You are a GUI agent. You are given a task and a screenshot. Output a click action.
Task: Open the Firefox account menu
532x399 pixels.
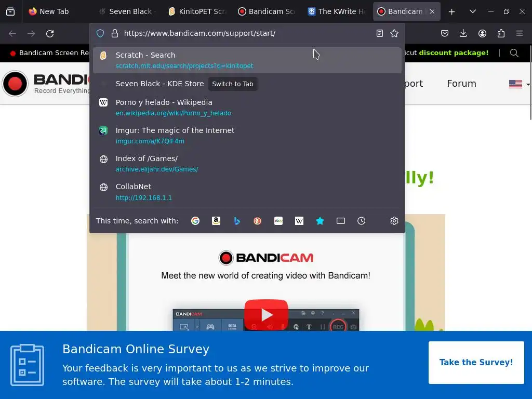point(482,33)
